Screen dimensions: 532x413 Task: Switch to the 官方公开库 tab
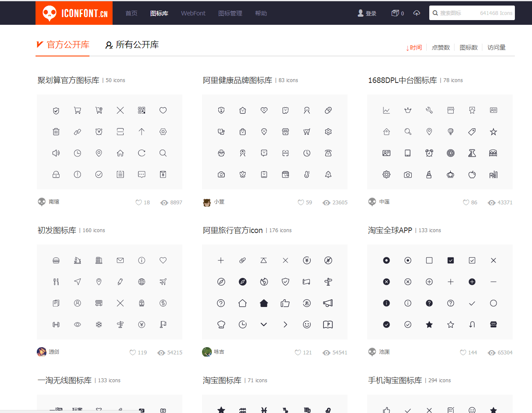[x=62, y=44]
